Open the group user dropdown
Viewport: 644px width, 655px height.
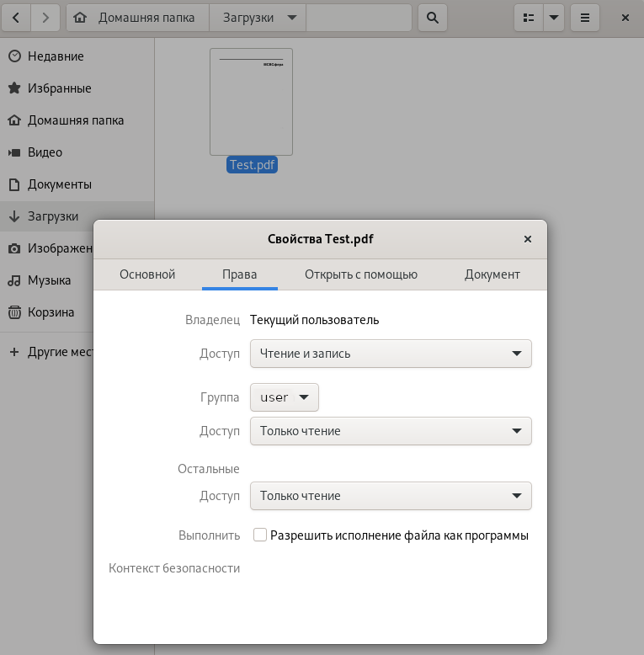tap(284, 397)
